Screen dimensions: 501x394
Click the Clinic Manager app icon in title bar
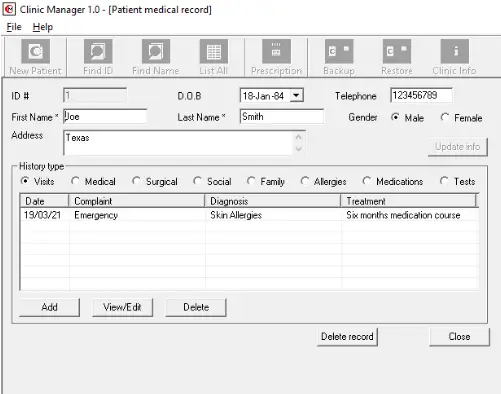pos(9,9)
